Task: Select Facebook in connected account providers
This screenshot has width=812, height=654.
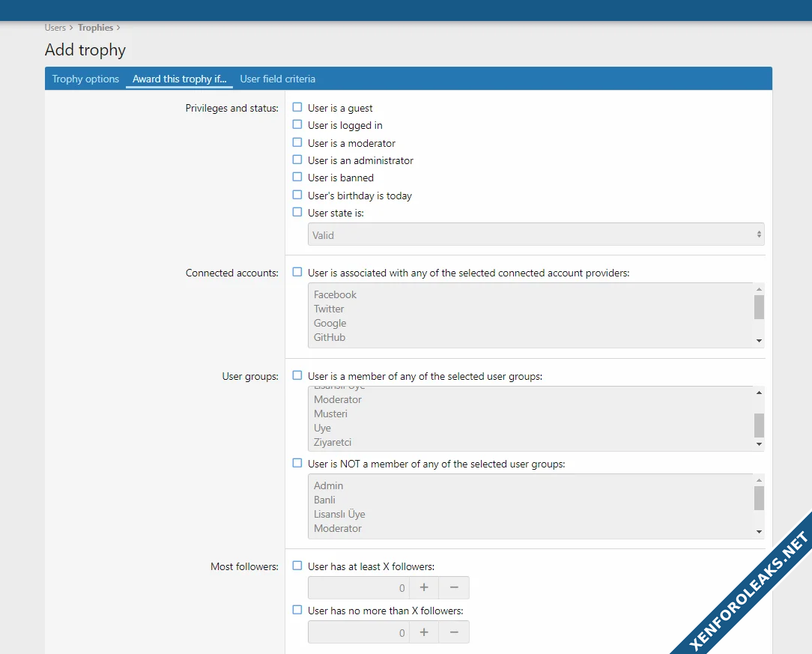Action: [x=335, y=294]
